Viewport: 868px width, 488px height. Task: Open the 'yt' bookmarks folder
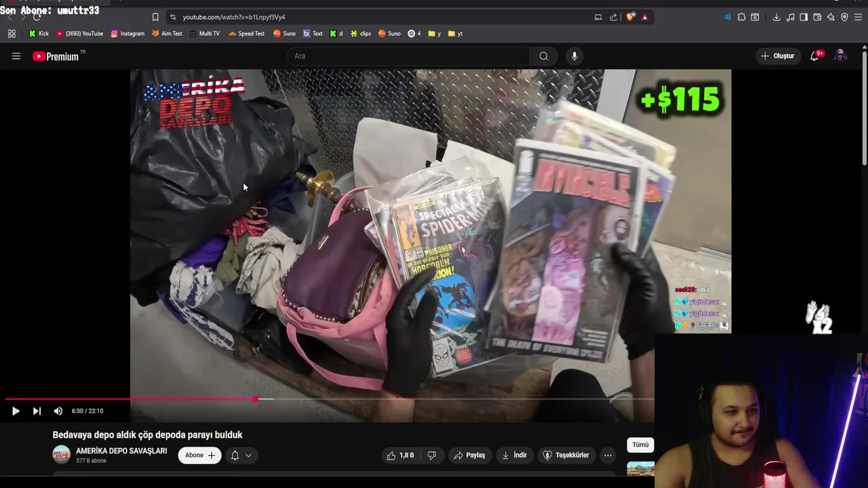[455, 33]
